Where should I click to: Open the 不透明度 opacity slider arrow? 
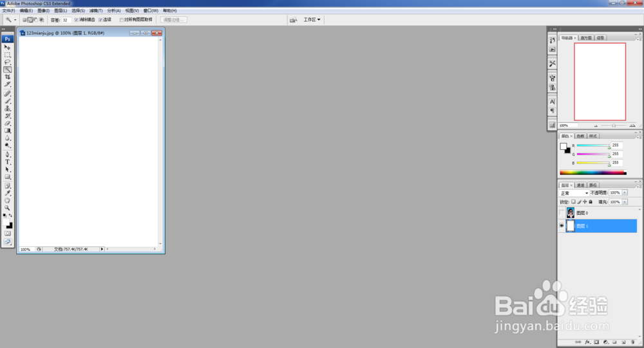[625, 193]
